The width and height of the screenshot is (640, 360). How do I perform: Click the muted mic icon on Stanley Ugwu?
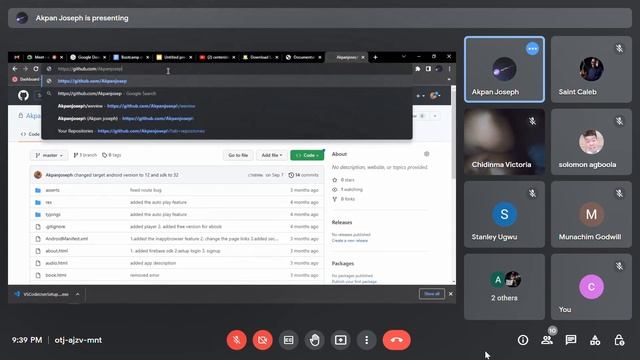pos(532,193)
